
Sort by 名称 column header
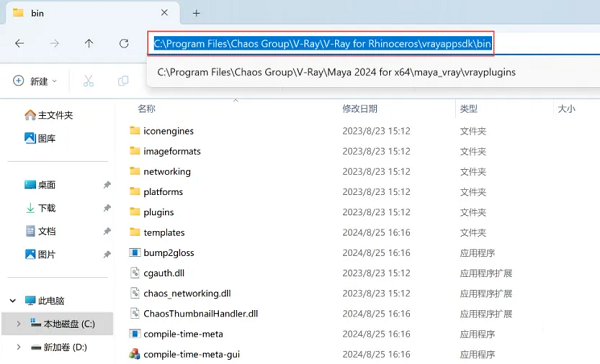click(x=147, y=109)
